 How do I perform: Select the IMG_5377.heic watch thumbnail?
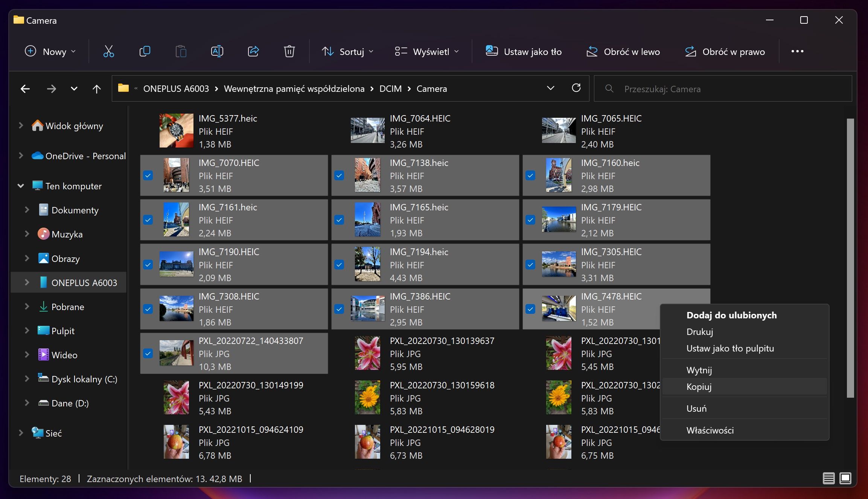point(176,131)
